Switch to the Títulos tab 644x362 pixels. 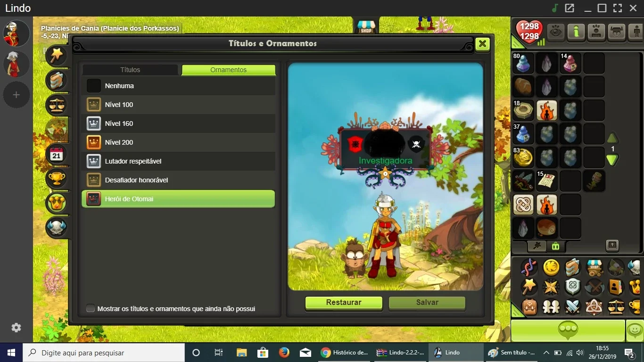(x=130, y=70)
